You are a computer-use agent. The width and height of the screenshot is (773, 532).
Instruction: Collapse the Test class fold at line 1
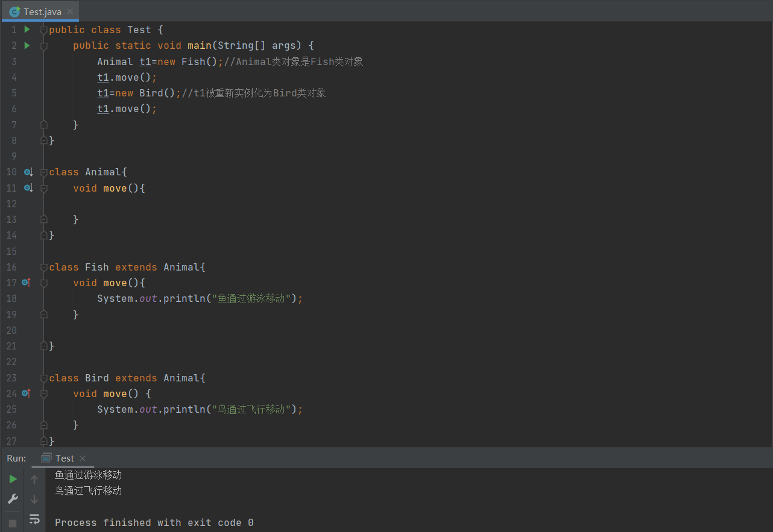point(43,30)
